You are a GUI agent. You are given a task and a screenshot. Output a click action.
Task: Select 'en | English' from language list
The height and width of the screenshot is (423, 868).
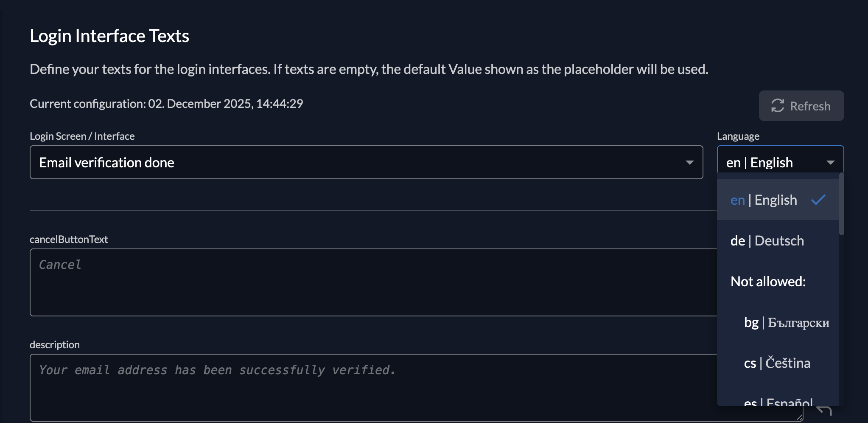point(764,200)
